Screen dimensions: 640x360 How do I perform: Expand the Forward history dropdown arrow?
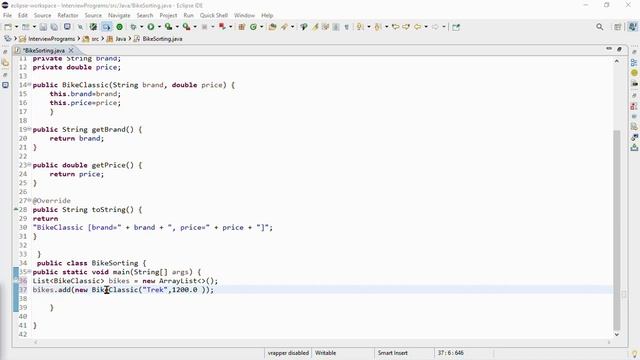(444, 27)
